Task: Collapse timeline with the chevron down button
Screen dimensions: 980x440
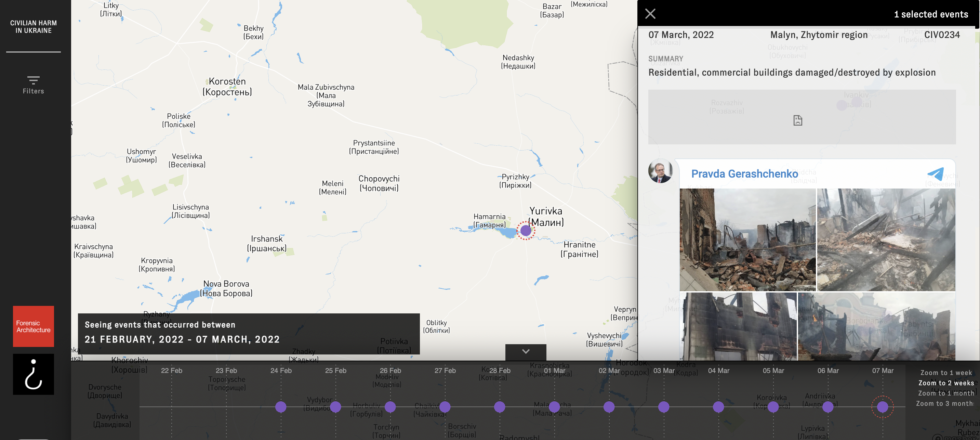Action: (x=526, y=352)
